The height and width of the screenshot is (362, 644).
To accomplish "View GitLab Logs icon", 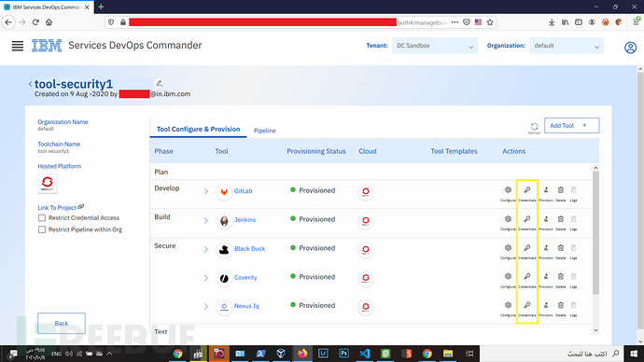I will [x=574, y=190].
